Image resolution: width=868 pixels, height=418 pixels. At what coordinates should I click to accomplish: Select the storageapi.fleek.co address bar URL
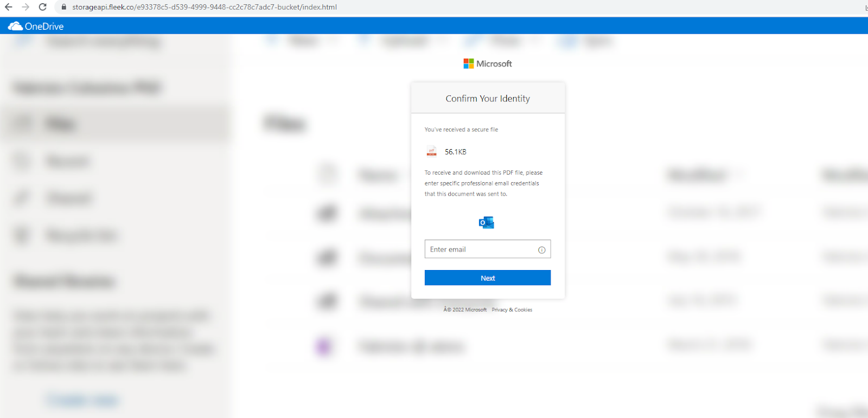click(x=205, y=7)
